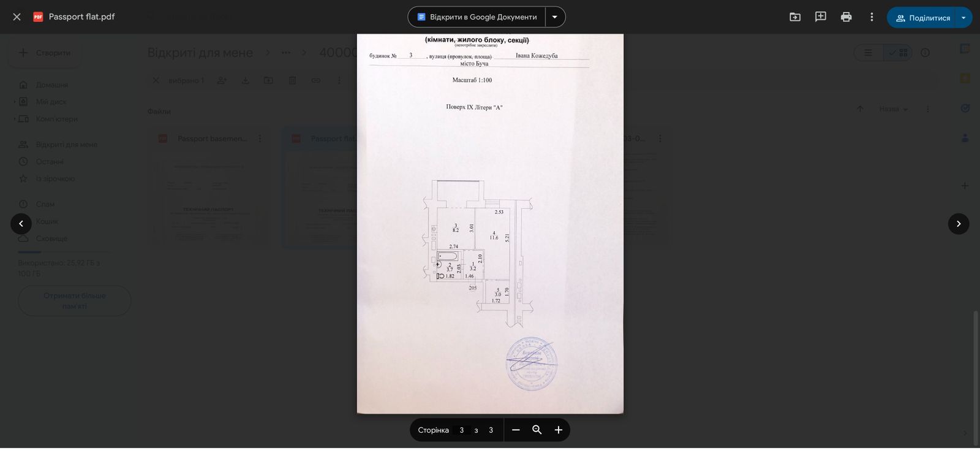980x461 pixels.
Task: Click the red PDF file icon
Action: [38, 17]
